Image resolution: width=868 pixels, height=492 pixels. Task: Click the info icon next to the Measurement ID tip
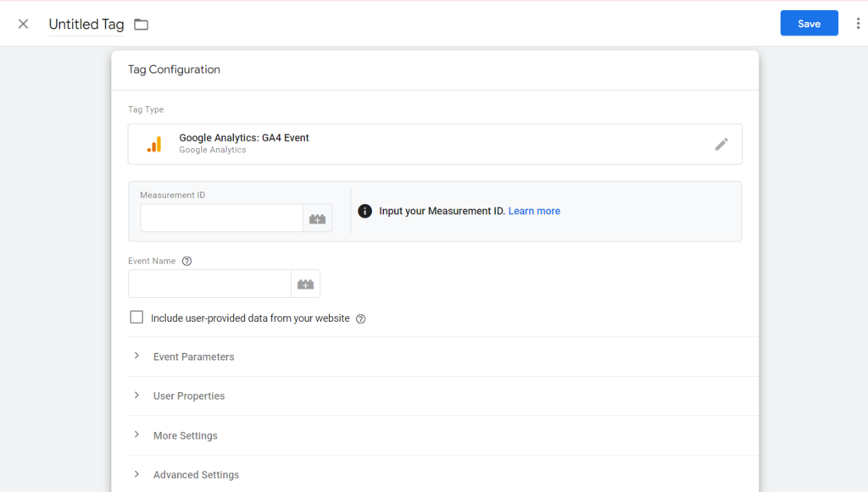pyautogui.click(x=364, y=211)
